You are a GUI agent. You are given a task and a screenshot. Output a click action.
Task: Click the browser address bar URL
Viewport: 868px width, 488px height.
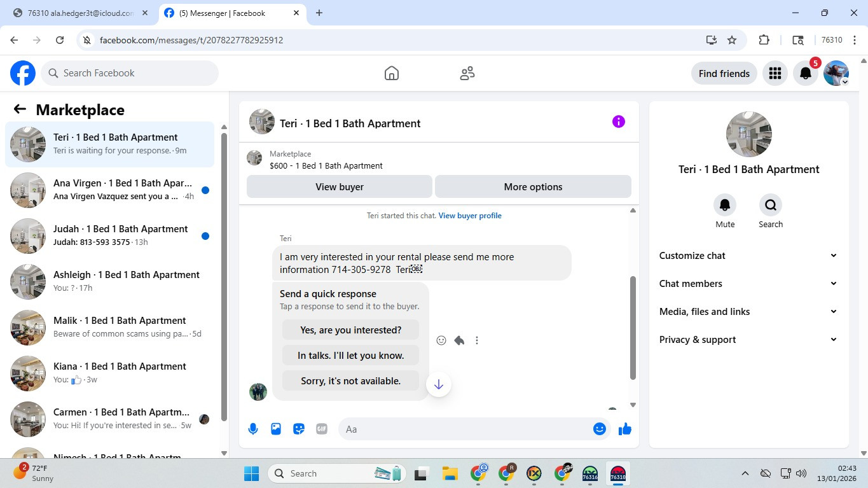pyautogui.click(x=191, y=40)
